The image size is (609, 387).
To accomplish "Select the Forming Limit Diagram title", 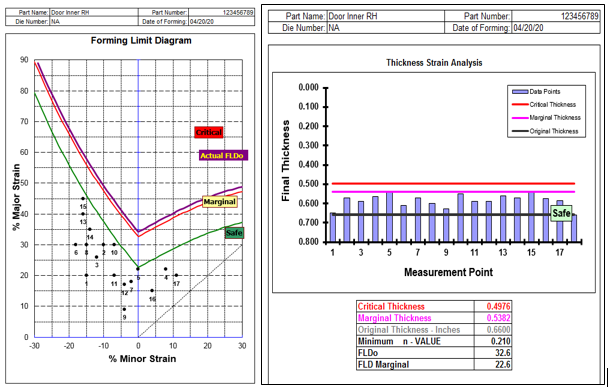I will pos(141,40).
